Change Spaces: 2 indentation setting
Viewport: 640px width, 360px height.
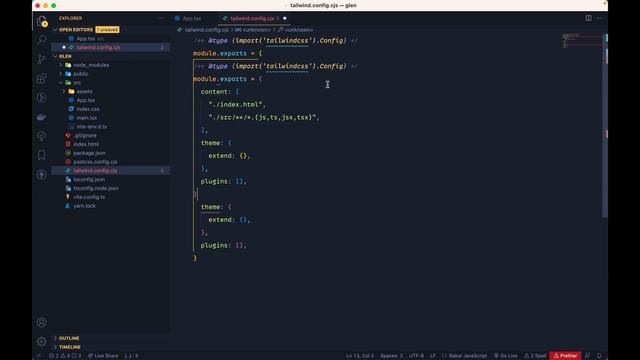point(391,356)
